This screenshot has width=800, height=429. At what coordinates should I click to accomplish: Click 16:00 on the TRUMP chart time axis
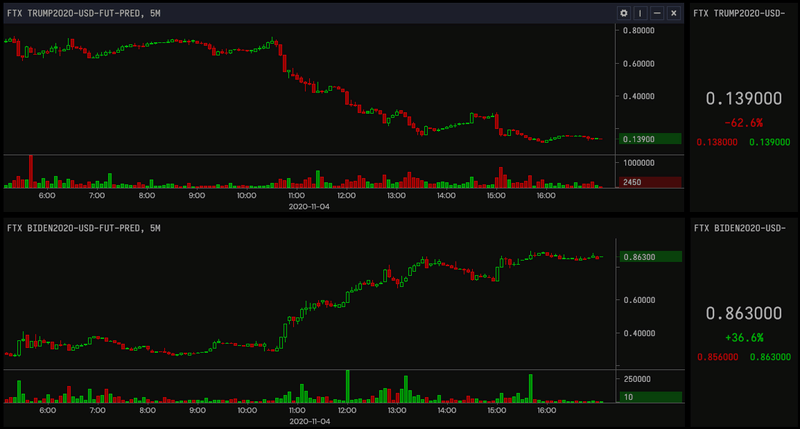pos(545,196)
